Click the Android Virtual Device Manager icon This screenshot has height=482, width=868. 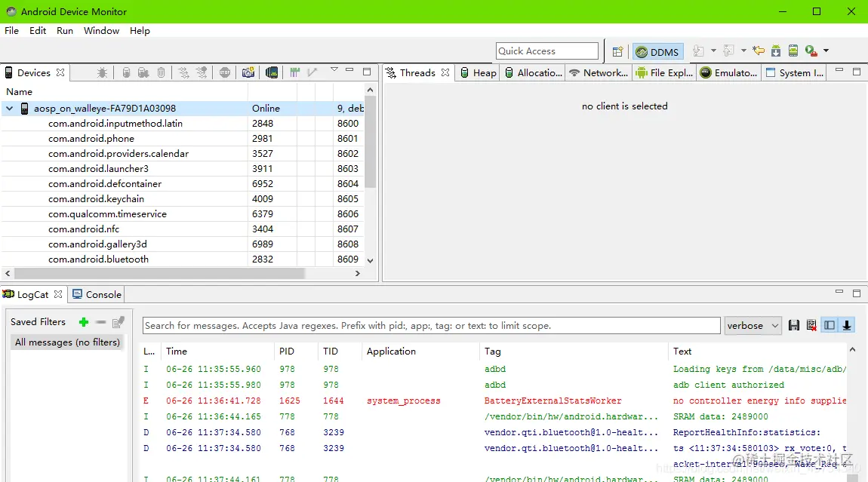pyautogui.click(x=793, y=51)
